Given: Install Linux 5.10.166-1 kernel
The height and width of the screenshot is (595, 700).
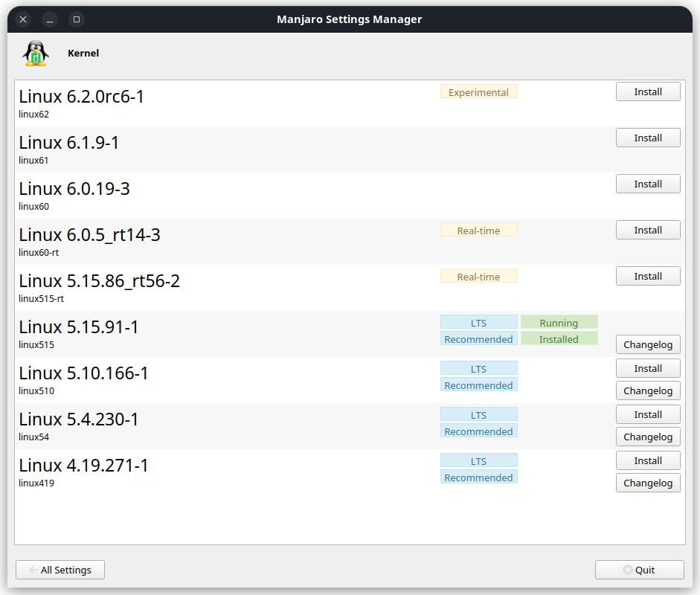Looking at the screenshot, I should (x=648, y=369).
